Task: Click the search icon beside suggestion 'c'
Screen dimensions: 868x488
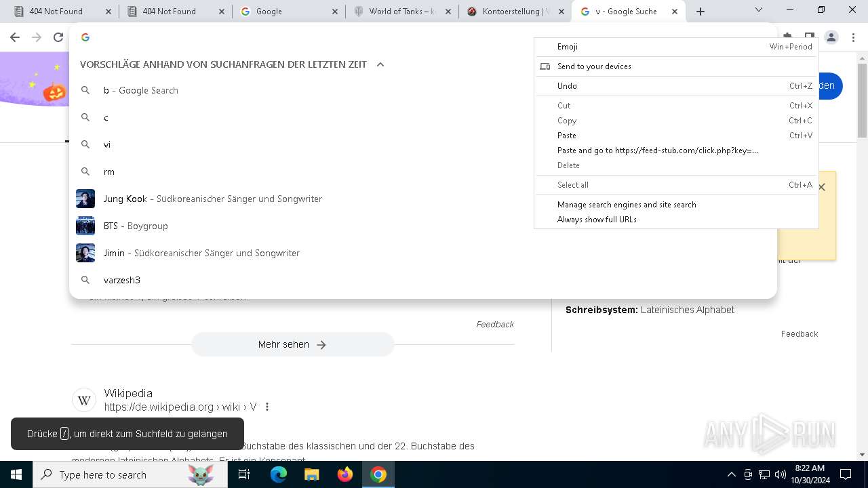Action: [x=85, y=117]
